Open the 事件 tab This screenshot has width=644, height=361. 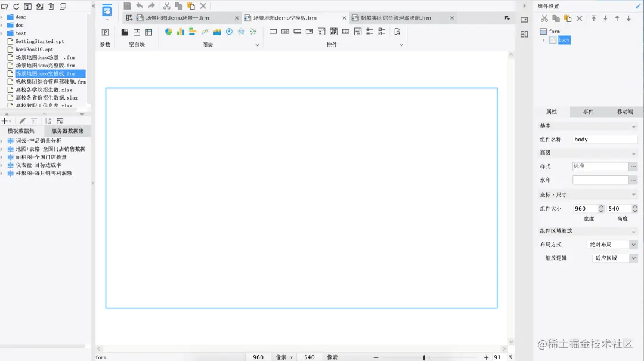(x=588, y=112)
